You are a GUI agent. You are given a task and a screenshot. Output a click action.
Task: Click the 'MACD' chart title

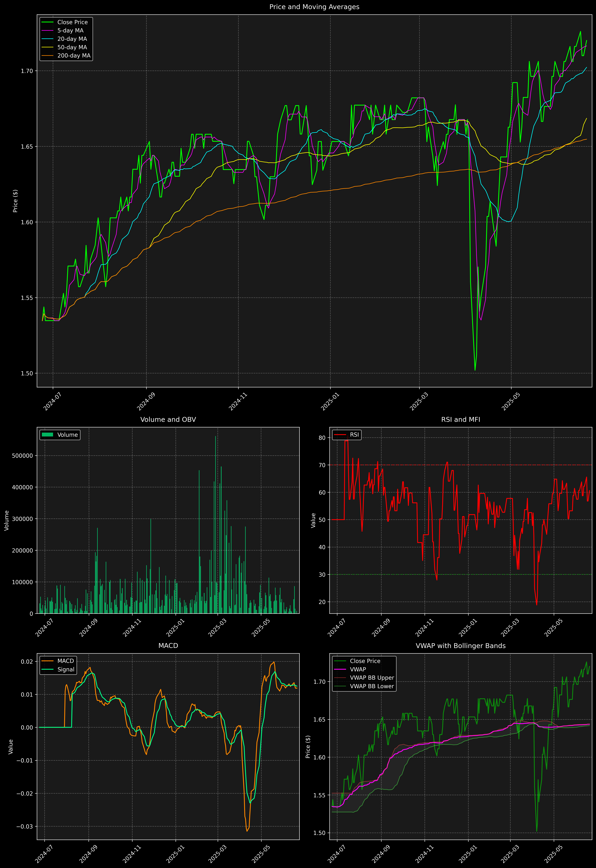[x=168, y=646]
